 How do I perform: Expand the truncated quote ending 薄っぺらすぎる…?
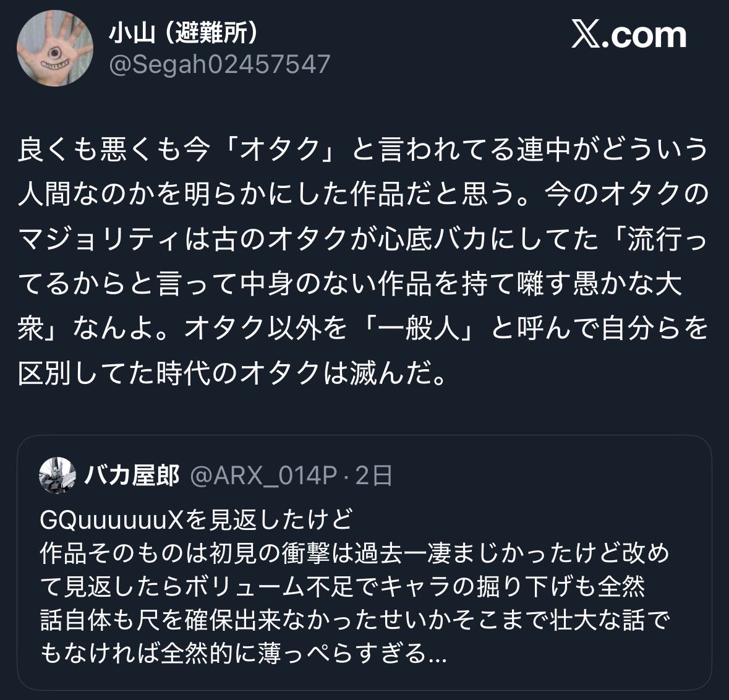click(244, 652)
